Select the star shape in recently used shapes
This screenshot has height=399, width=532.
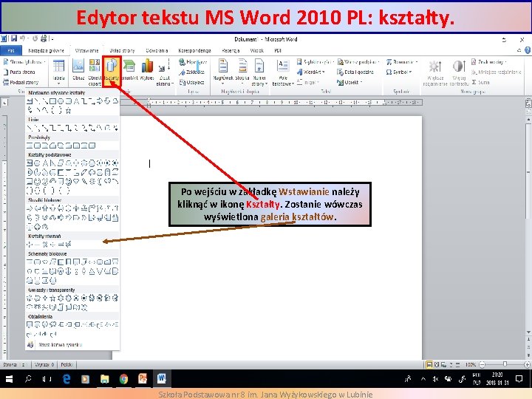68,110
